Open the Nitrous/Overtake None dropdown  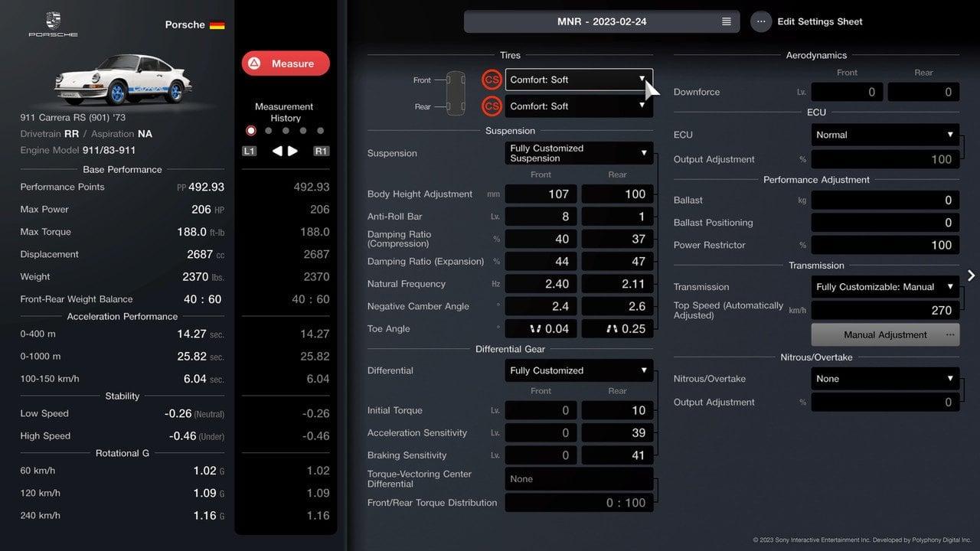885,379
